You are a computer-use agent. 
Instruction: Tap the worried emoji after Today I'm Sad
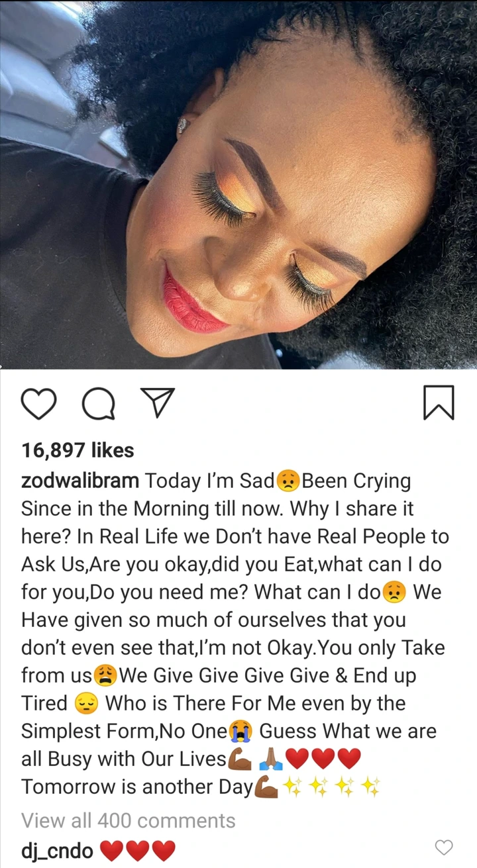[x=288, y=481]
